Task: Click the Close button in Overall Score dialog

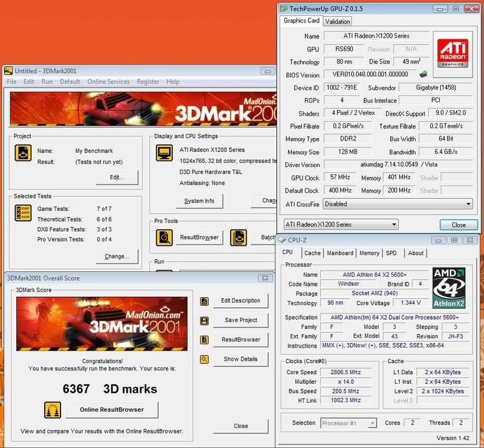Action: pos(241,426)
